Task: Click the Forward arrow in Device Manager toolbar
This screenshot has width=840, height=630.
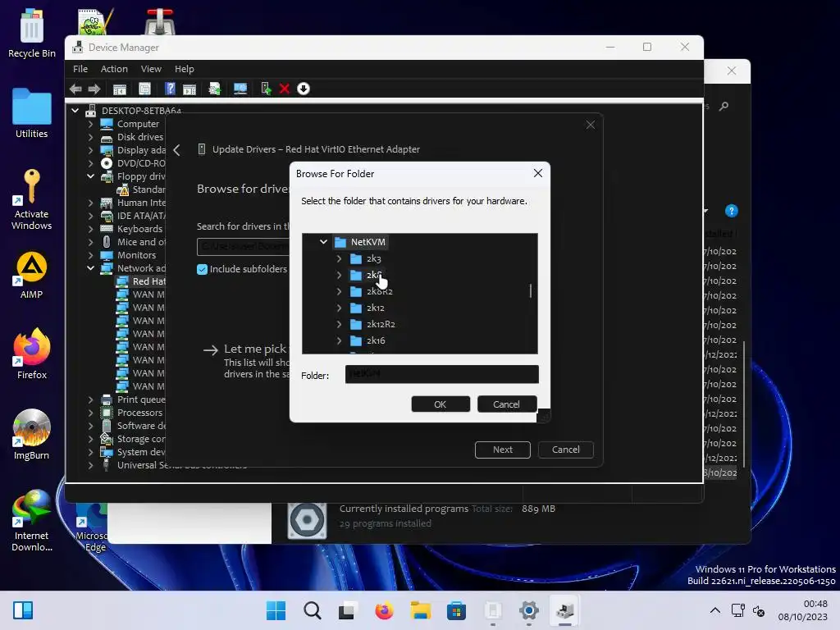Action: tap(94, 89)
